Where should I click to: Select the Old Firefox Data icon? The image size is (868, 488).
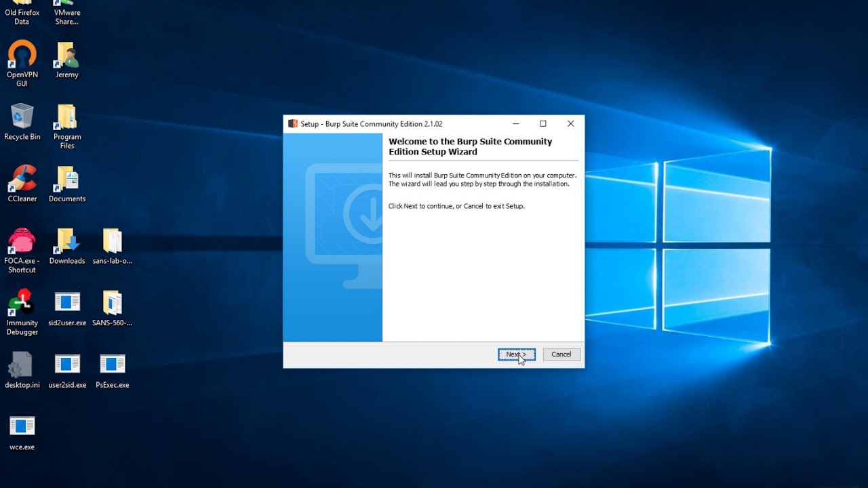(x=22, y=13)
